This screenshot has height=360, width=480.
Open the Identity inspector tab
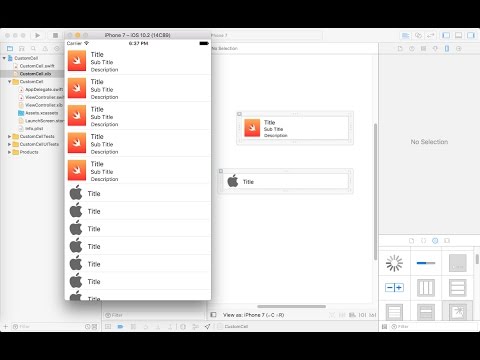pyautogui.click(x=423, y=49)
